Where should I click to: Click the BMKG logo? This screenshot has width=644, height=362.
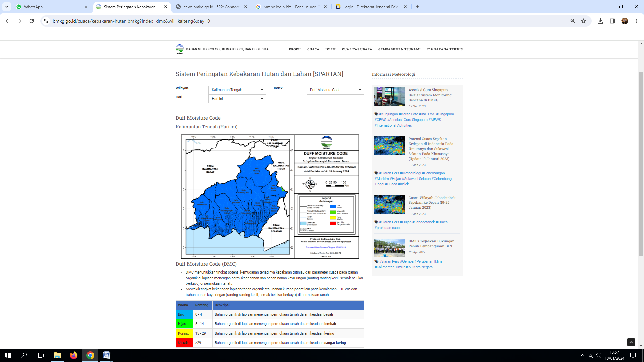[x=180, y=49]
